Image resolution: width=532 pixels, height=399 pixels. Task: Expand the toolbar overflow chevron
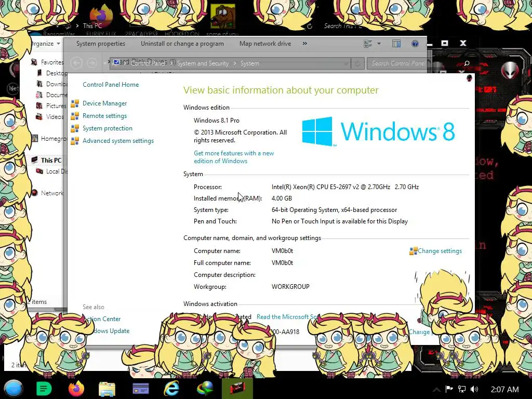304,44
